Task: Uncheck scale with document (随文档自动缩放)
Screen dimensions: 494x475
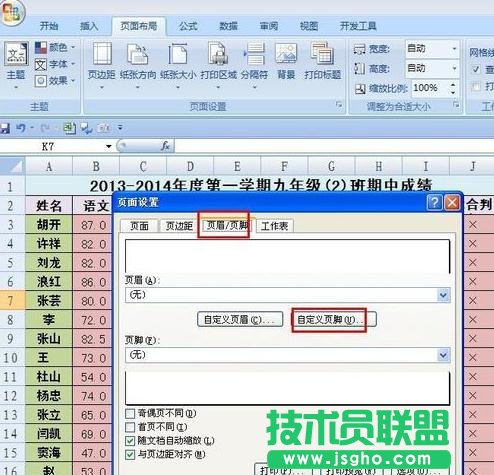Action: (130, 441)
